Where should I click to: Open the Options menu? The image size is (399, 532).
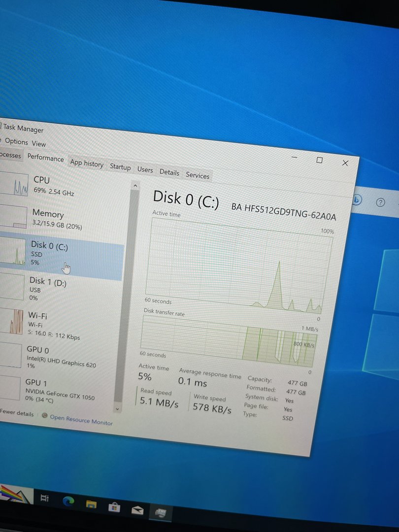(x=16, y=141)
